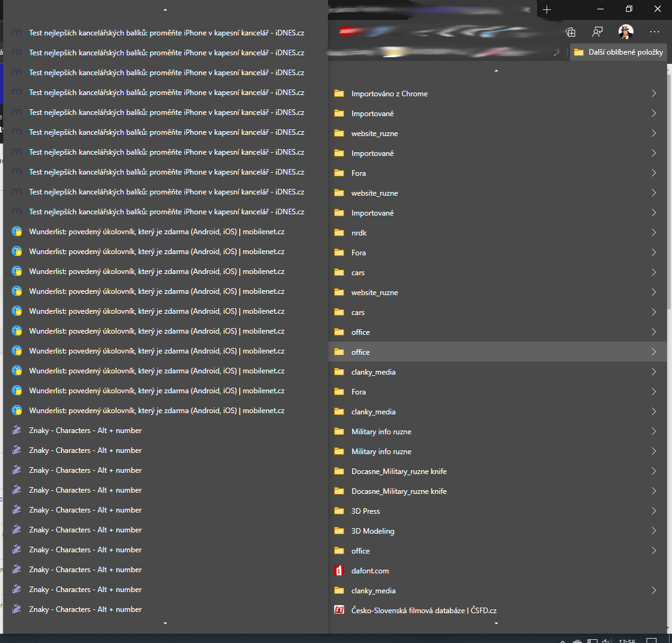
Task: Click the 3D Press folder icon
Action: point(339,511)
